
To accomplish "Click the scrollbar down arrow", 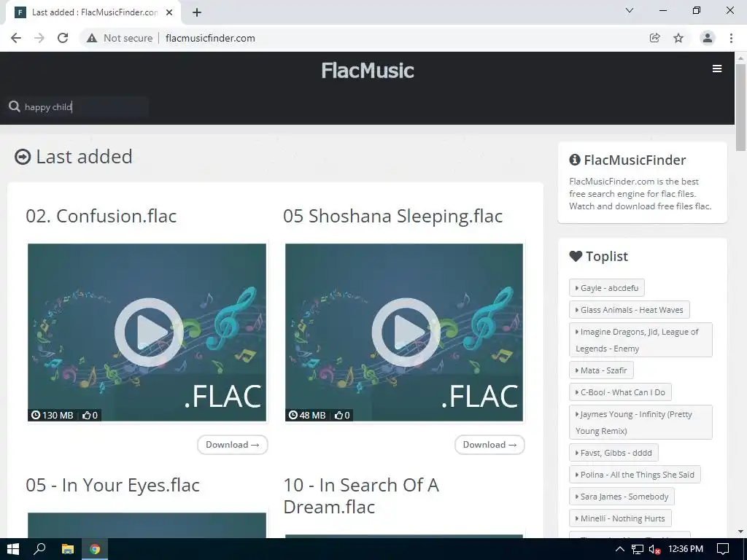I will (x=741, y=532).
